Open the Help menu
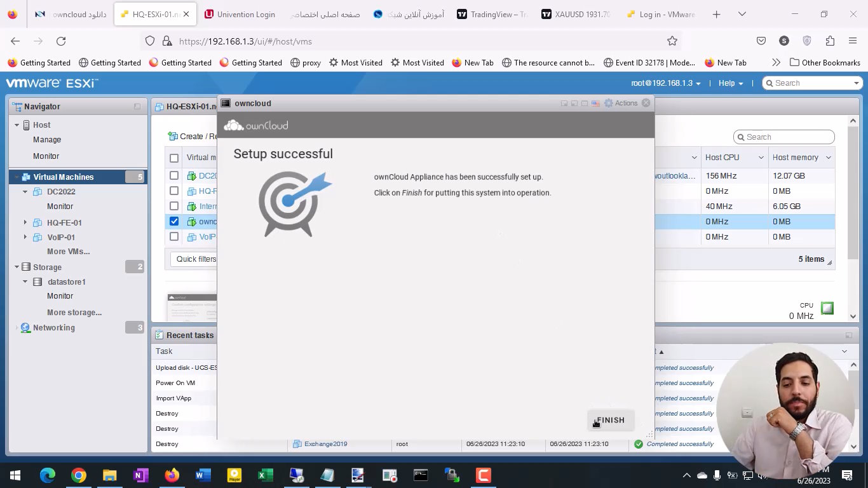The height and width of the screenshot is (488, 868). pos(730,83)
